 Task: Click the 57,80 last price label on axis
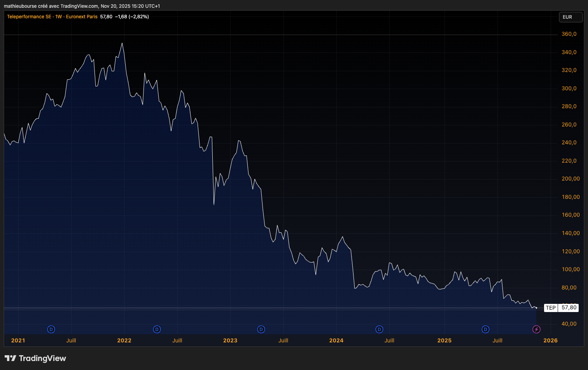point(569,308)
